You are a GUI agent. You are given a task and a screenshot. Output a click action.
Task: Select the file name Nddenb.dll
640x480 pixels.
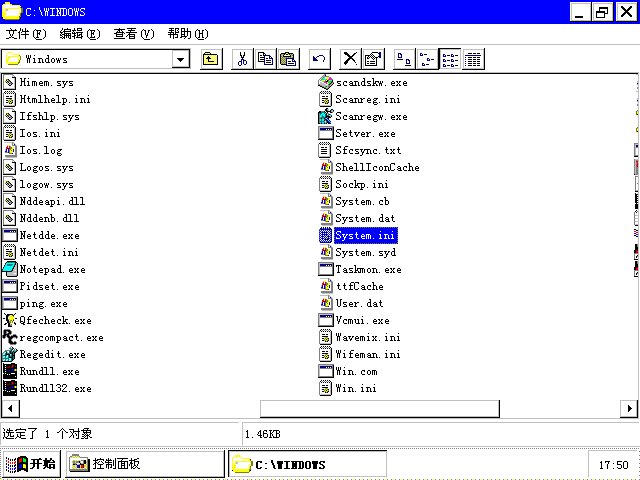click(49, 218)
